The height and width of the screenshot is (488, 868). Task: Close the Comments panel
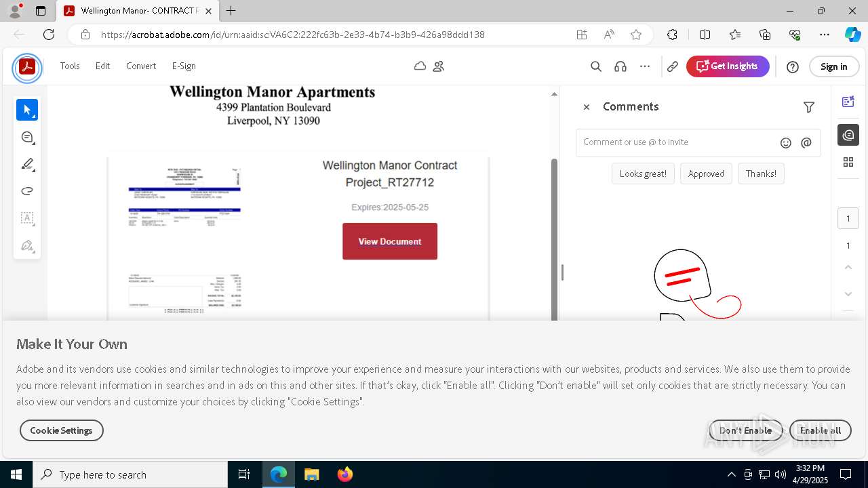coord(587,107)
